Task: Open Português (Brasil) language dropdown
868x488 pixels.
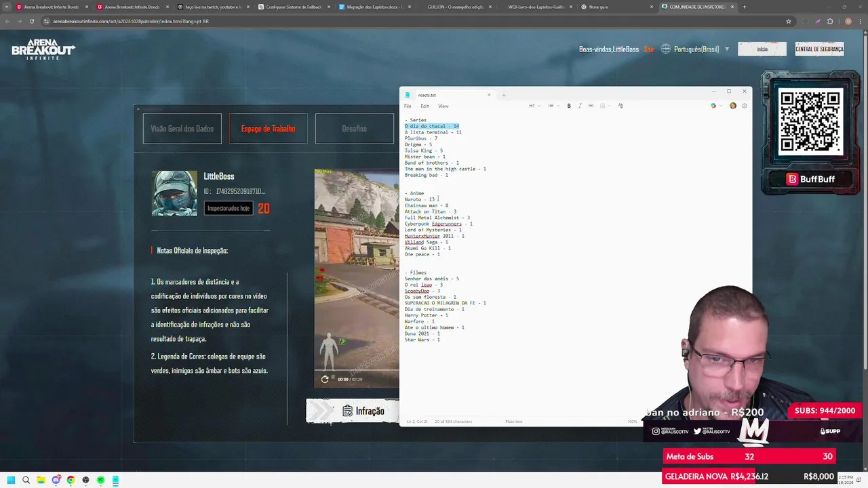Action: coord(696,49)
